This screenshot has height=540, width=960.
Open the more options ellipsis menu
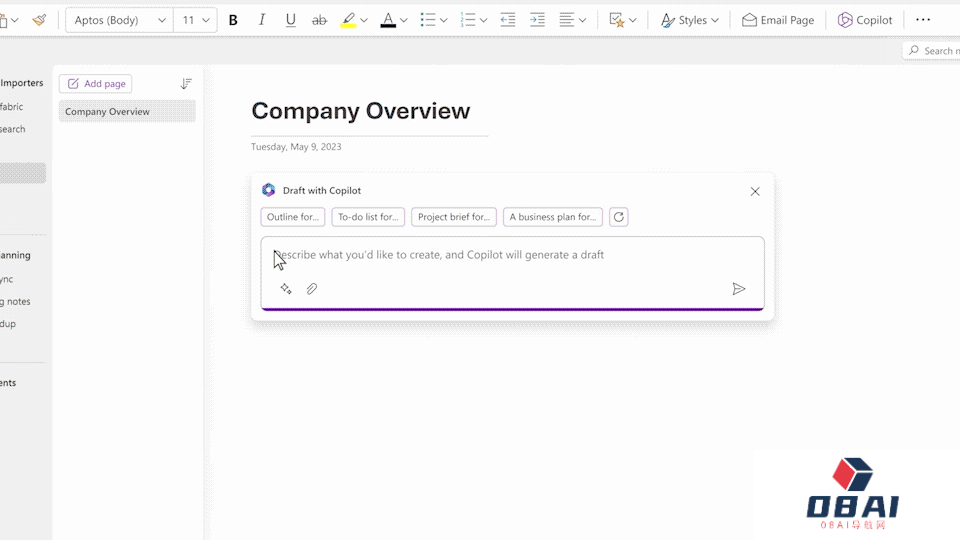tap(923, 20)
